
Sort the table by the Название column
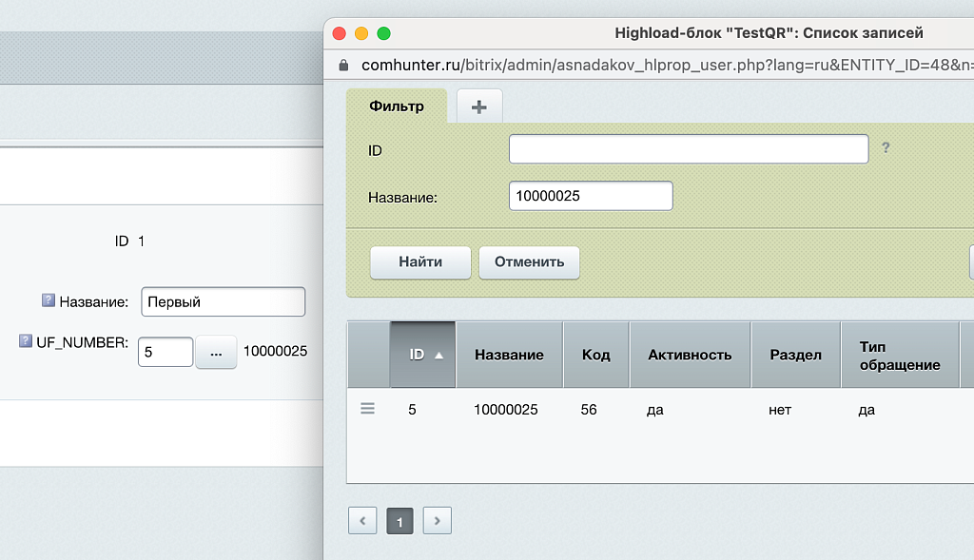[x=510, y=354]
